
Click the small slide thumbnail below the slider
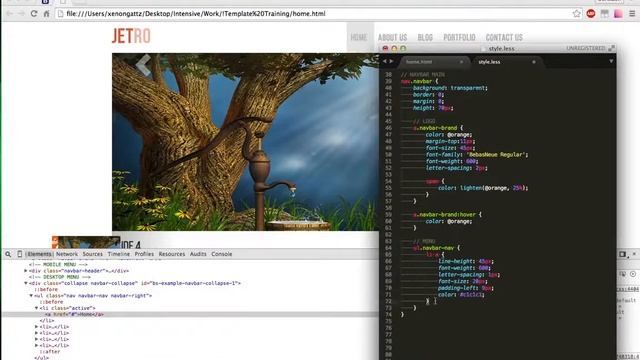pos(86,242)
